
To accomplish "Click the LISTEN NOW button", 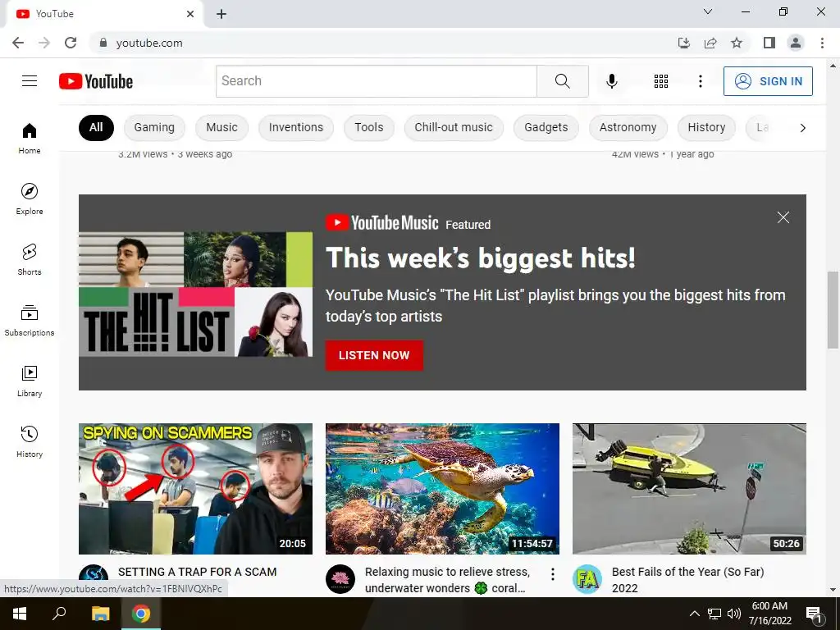I will coord(374,355).
